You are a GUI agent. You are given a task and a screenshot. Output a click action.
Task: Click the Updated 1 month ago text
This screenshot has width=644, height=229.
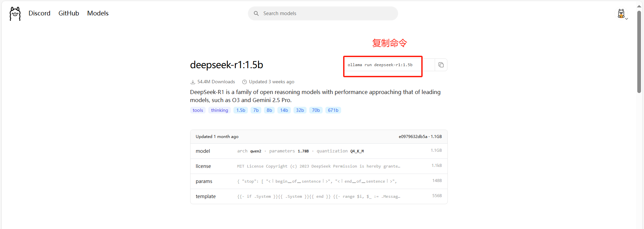(x=217, y=137)
